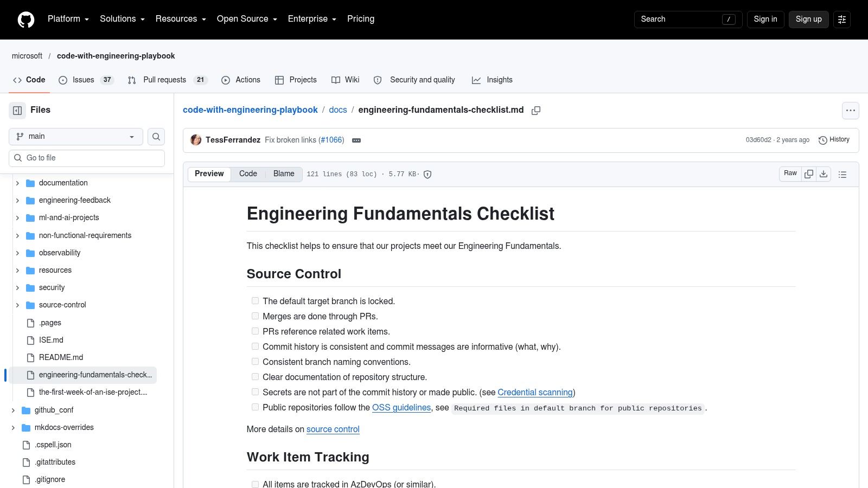Expand the mkdocs-overrides folder
The height and width of the screenshot is (488, 868).
pyautogui.click(x=13, y=428)
